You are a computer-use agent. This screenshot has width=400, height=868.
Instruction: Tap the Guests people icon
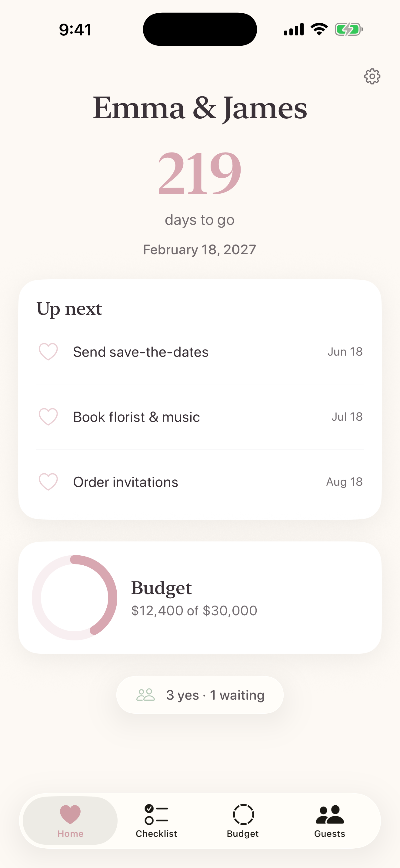[329, 814]
